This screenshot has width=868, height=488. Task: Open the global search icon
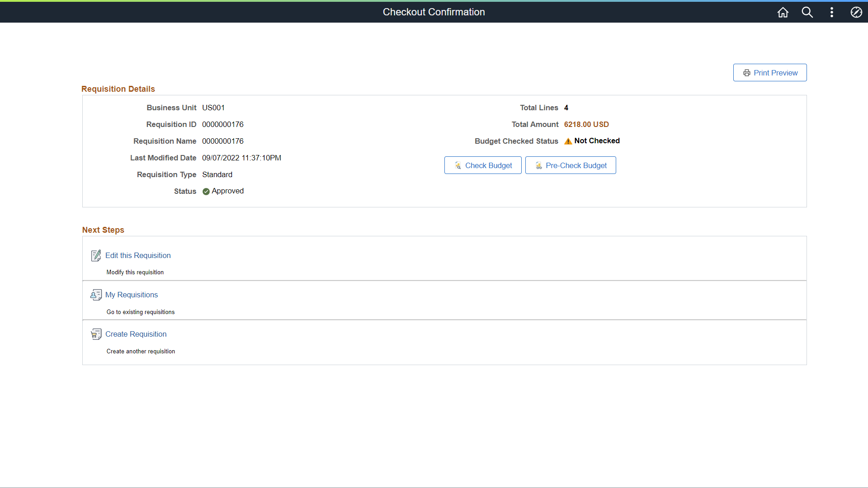click(807, 12)
